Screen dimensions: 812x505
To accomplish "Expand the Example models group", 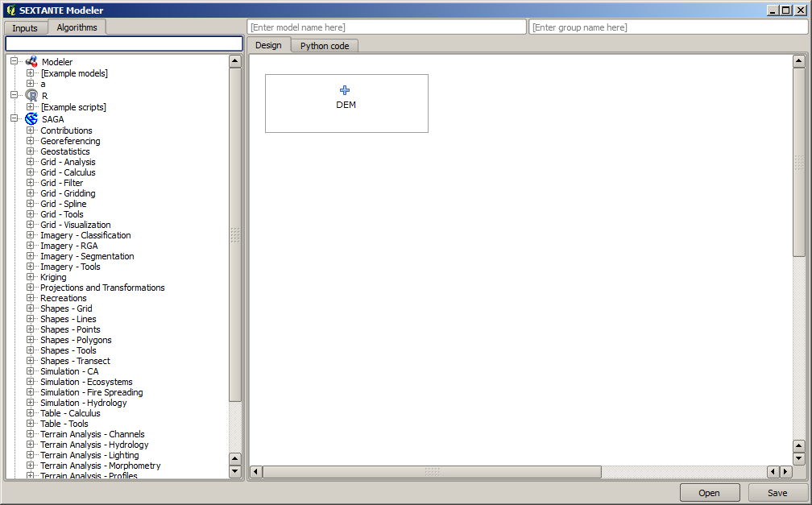I will [31, 73].
